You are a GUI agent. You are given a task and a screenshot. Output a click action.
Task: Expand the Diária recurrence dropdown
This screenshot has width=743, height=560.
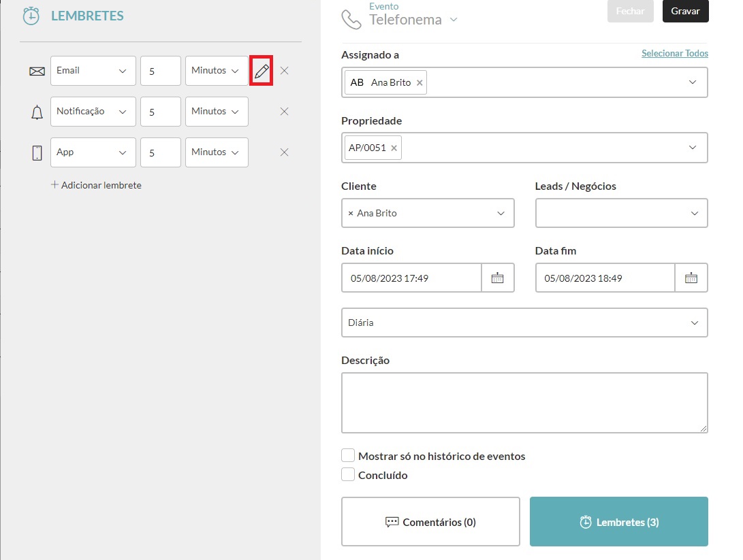click(x=524, y=323)
